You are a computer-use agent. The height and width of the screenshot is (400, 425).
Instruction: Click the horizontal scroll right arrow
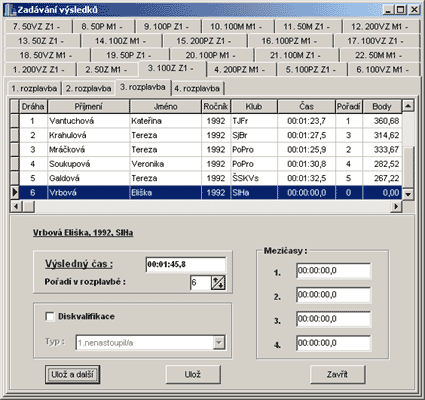(x=396, y=207)
